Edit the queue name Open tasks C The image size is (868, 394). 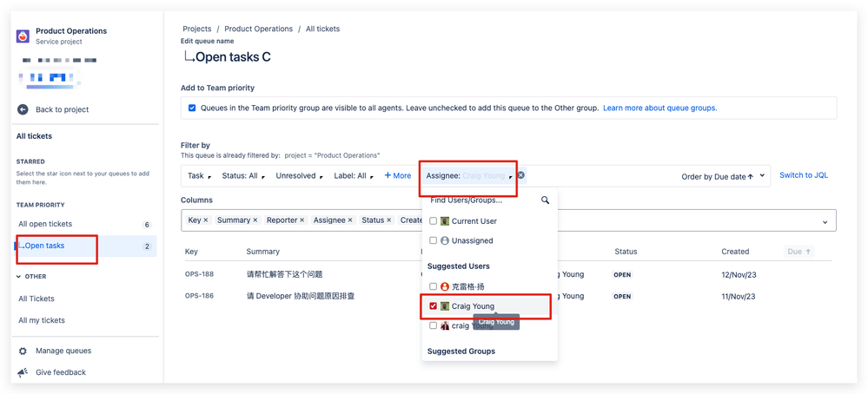point(233,57)
